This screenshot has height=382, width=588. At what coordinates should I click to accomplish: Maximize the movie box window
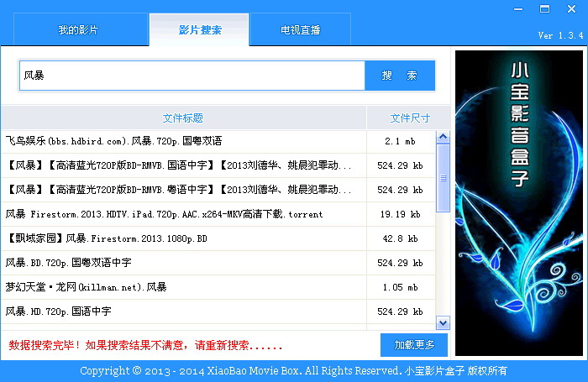pos(544,9)
